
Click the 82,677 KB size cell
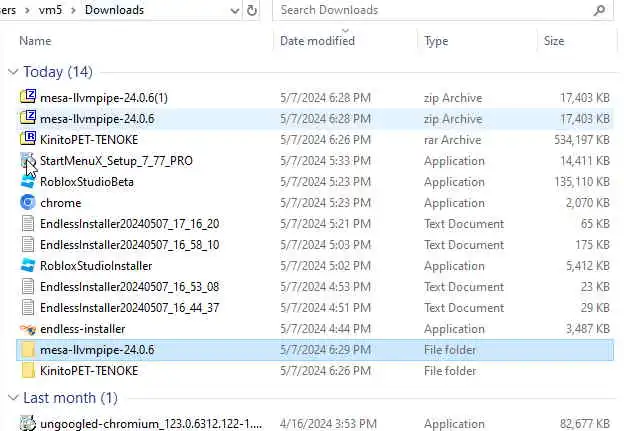pos(585,424)
